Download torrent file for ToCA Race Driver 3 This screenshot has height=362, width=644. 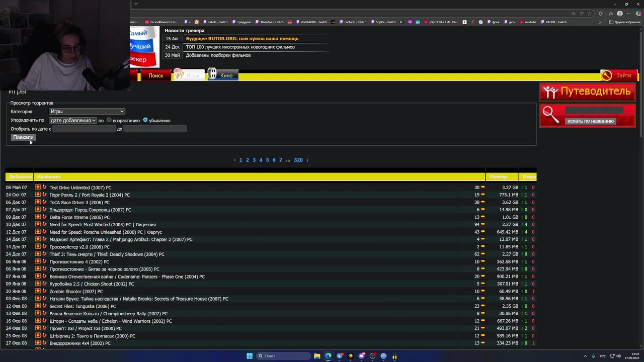point(38,202)
